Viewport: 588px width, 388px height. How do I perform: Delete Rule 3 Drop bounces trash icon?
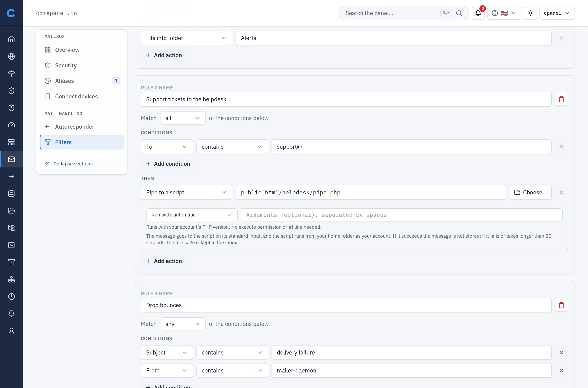[561, 305]
